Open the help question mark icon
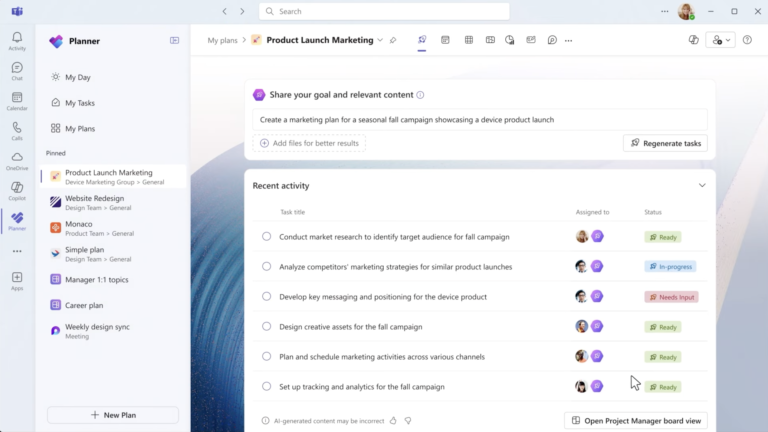768x432 pixels. [x=747, y=40]
